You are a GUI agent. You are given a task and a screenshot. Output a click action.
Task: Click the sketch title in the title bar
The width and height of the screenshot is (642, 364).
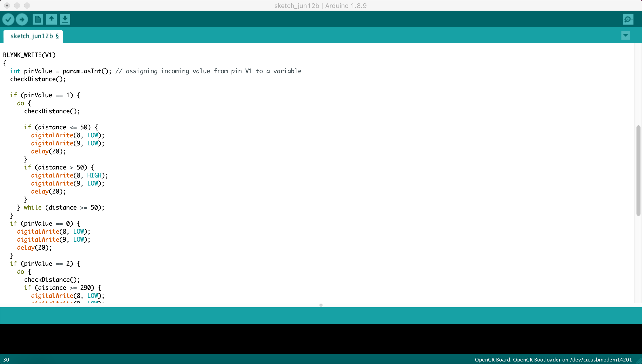(x=320, y=6)
